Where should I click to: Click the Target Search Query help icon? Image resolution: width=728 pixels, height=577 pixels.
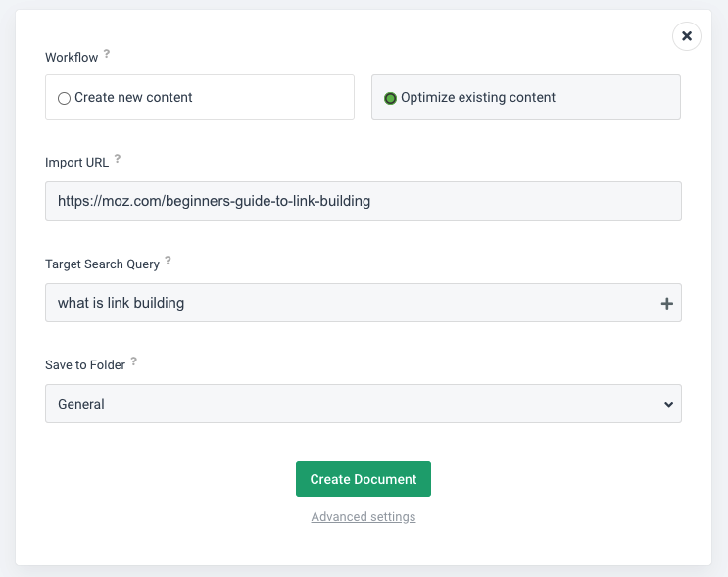click(168, 261)
